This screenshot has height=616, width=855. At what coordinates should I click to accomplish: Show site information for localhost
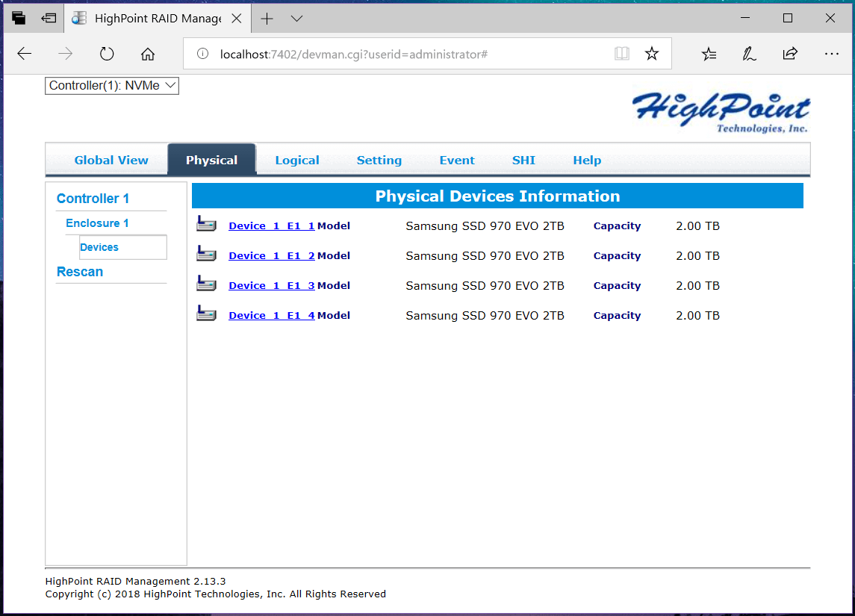coord(203,54)
